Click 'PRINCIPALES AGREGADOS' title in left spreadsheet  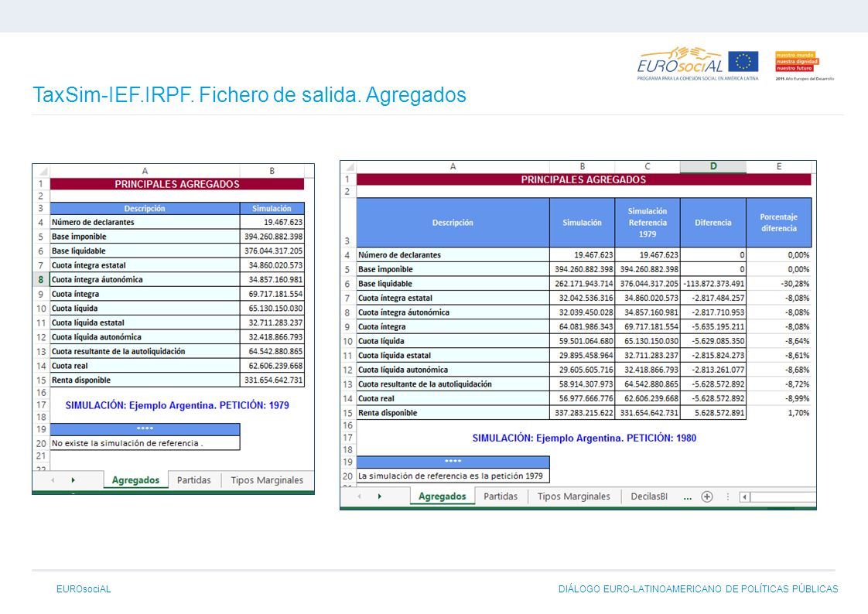177,184
